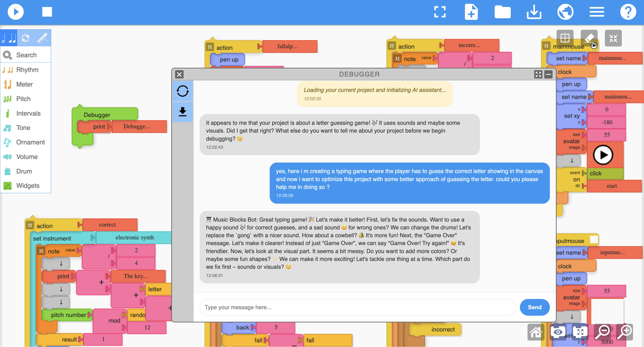Open the Rhythm palette

tap(27, 70)
